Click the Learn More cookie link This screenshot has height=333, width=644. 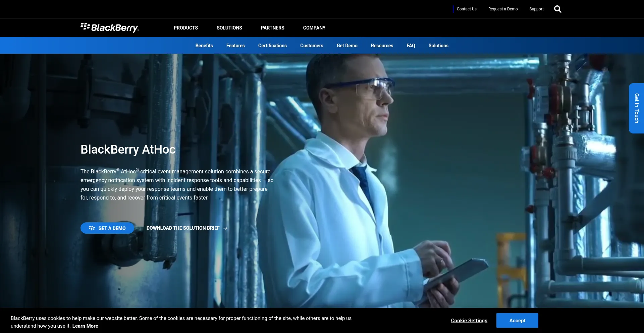[x=85, y=326]
